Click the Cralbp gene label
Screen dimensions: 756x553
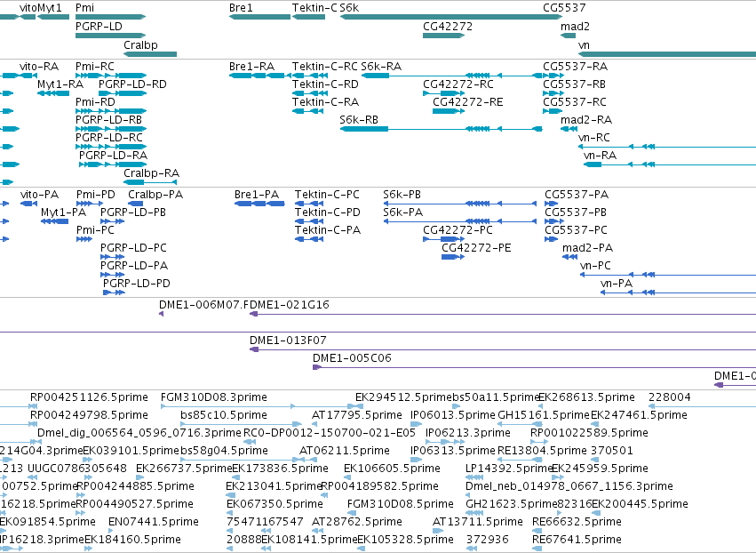[140, 44]
